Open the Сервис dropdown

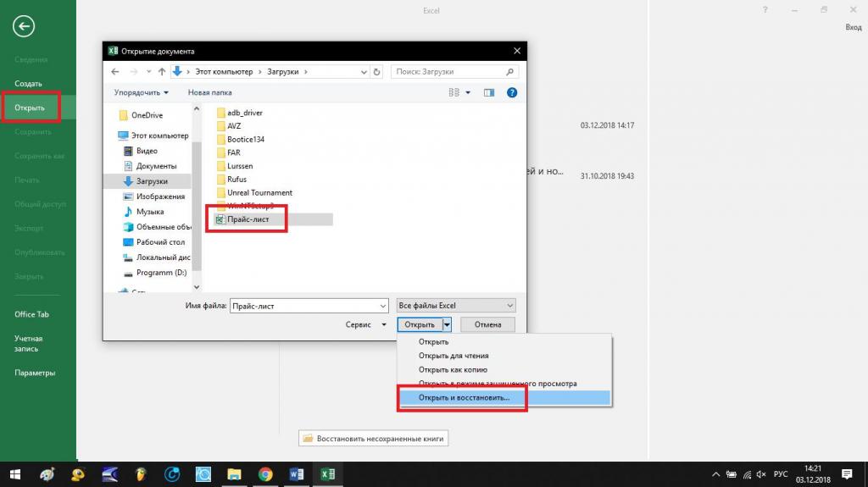coord(365,325)
